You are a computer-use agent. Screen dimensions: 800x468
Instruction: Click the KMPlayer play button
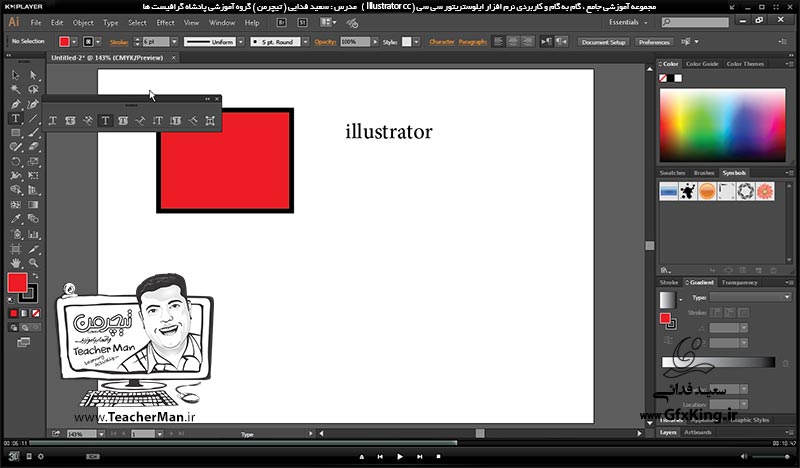(x=399, y=456)
